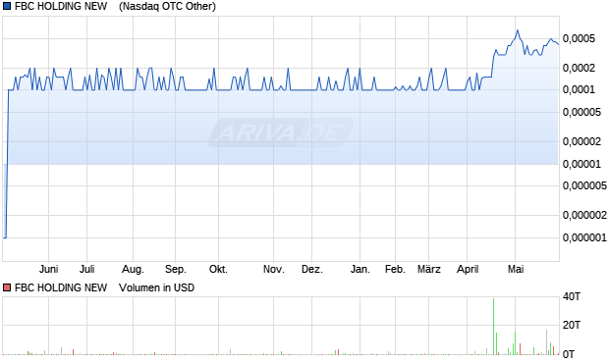This screenshot has height=364, width=609.
Task: Click the 0,0005 price axis label
Action: pos(579,39)
